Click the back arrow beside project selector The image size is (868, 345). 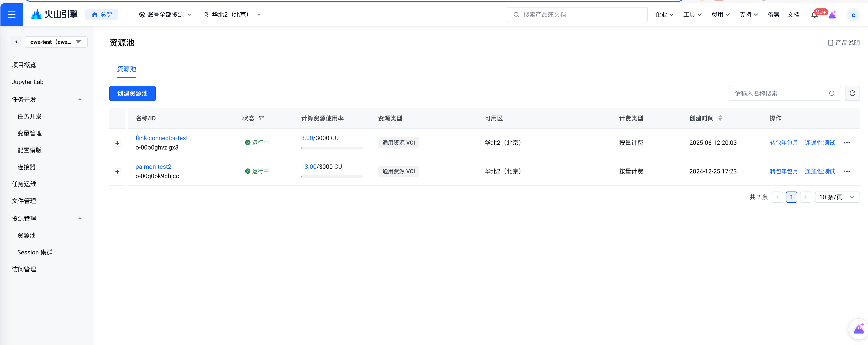pos(16,42)
